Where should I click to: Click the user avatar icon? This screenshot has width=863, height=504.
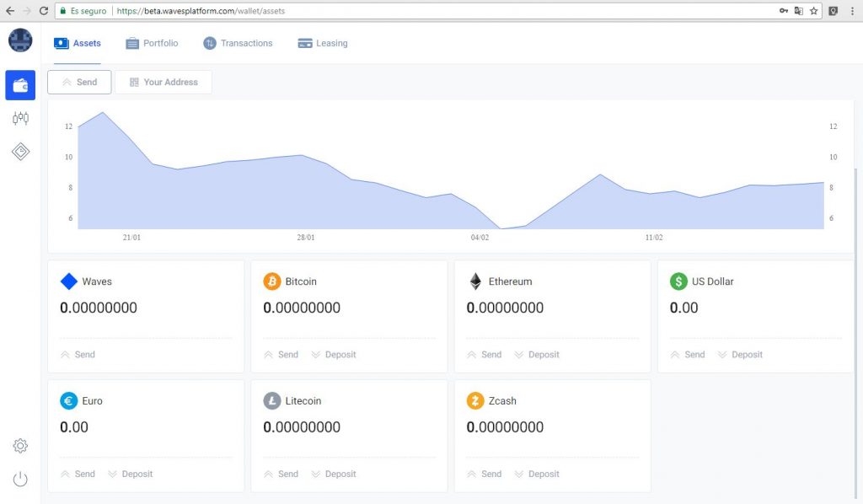20,40
